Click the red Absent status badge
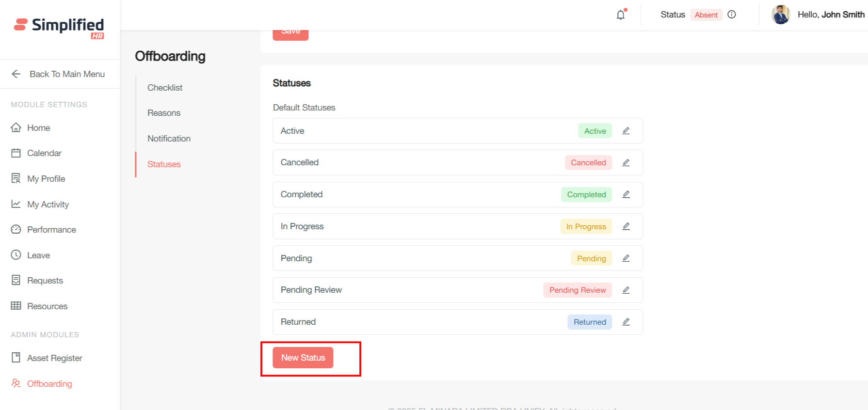 click(x=706, y=15)
